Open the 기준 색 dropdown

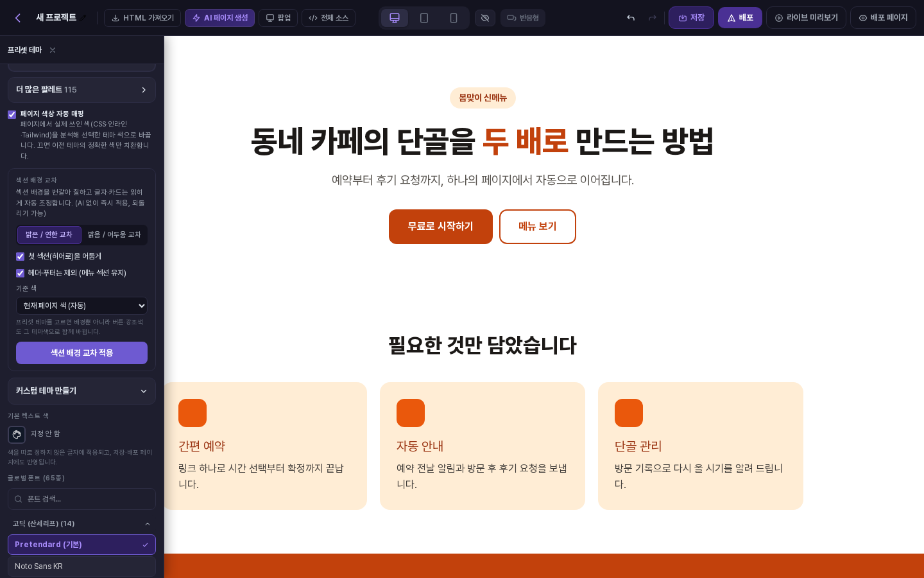click(81, 306)
